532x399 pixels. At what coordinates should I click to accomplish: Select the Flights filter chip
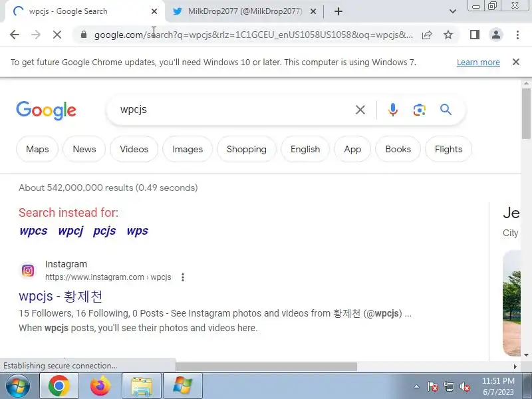click(x=448, y=149)
